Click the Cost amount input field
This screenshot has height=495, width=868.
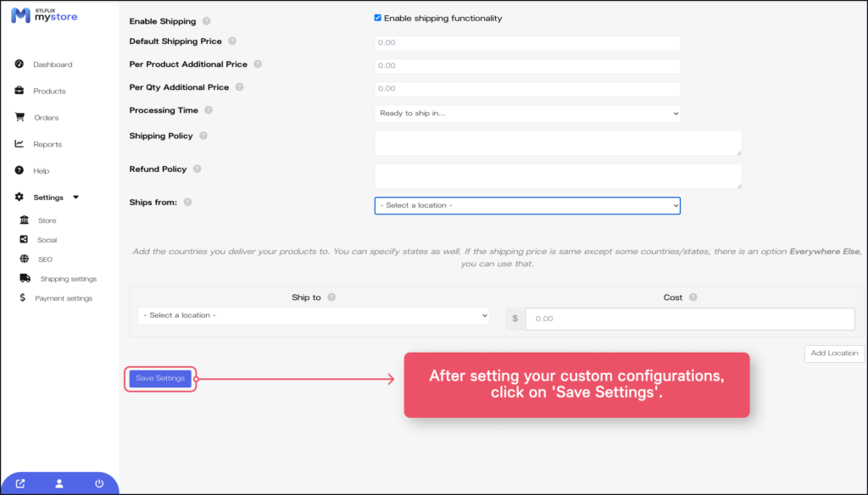point(689,319)
